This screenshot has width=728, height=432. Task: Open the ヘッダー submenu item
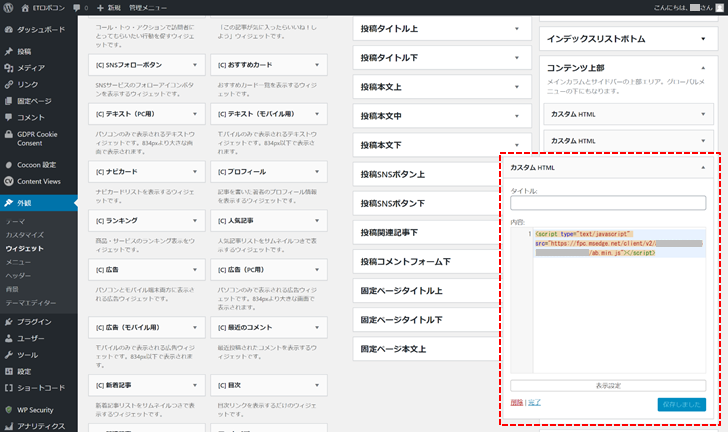pyautogui.click(x=18, y=275)
